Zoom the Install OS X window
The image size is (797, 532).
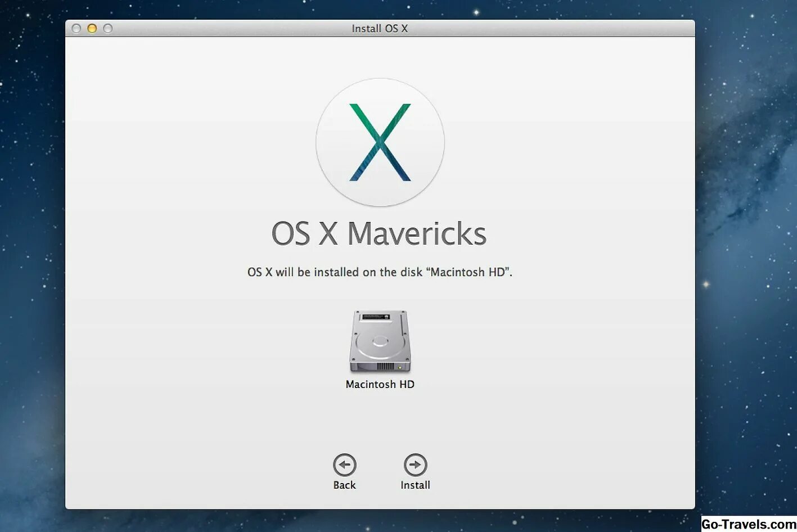[108, 29]
